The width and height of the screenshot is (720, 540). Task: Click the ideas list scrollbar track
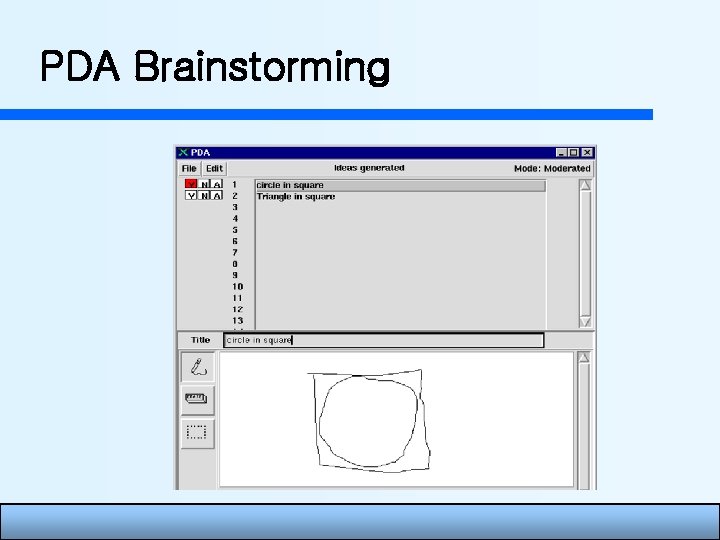pos(585,253)
